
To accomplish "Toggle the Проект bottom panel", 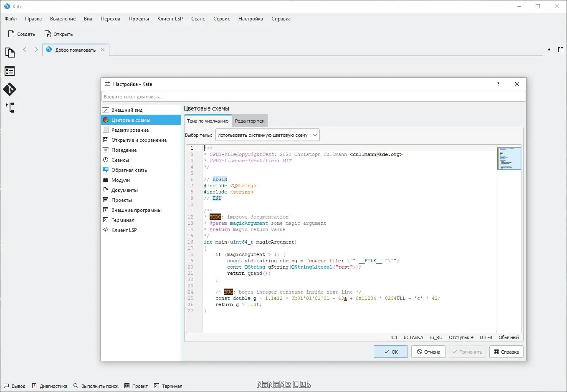I will pyautogui.click(x=136, y=386).
